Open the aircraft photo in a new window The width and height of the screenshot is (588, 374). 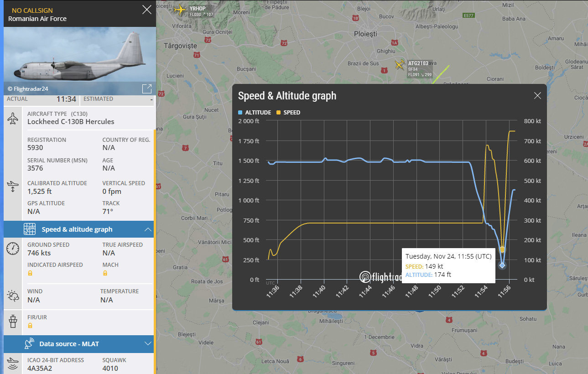coord(146,88)
